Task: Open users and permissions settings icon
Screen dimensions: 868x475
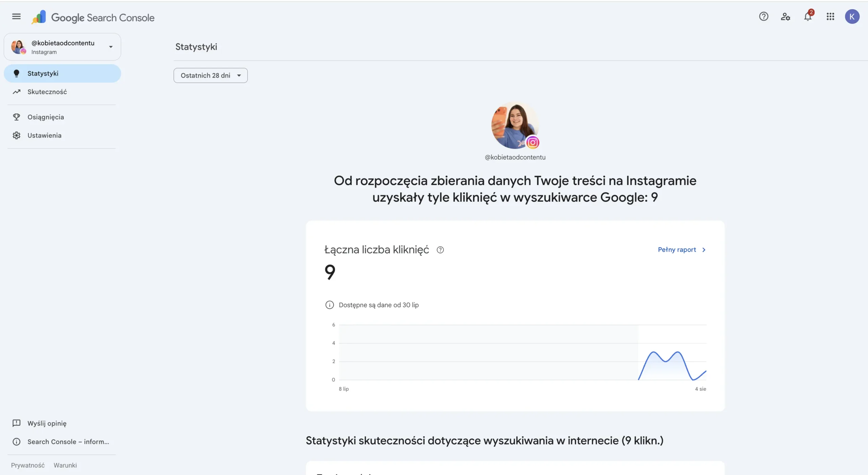Action: click(786, 17)
